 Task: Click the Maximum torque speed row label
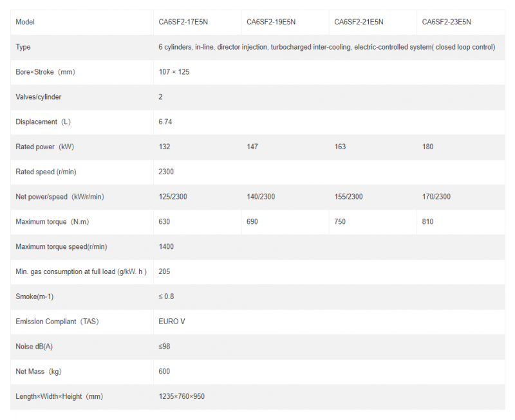(x=61, y=246)
